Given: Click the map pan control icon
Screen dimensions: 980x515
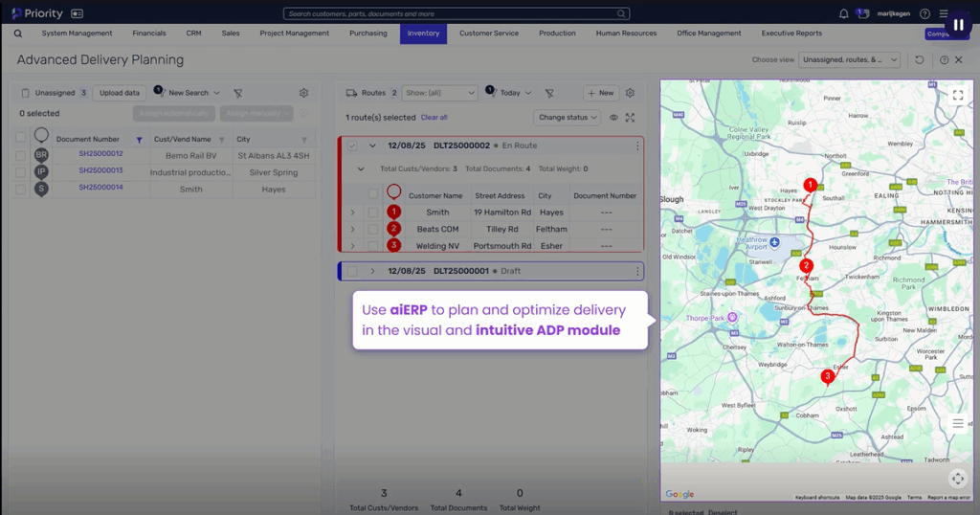Looking at the screenshot, I should coord(957,480).
